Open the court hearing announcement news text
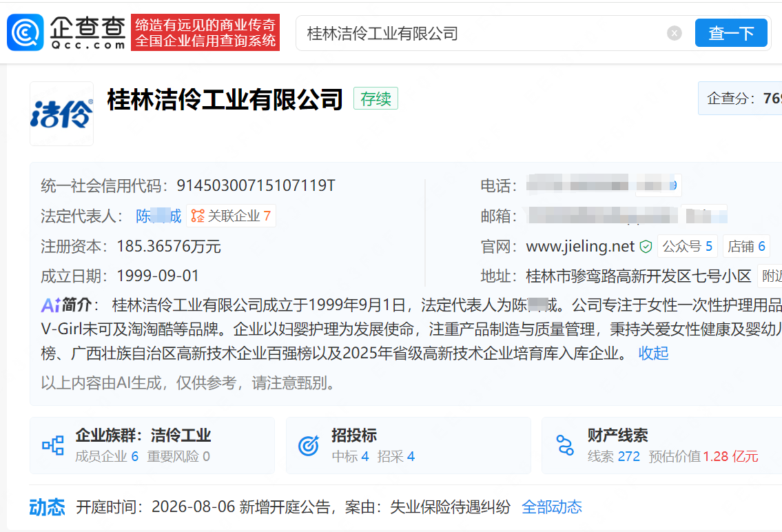 point(294,507)
